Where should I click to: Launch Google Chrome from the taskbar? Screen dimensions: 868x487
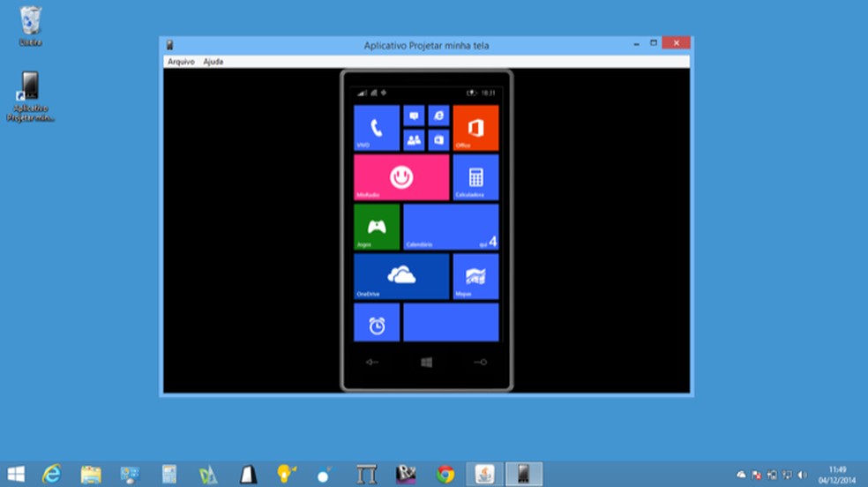pyautogui.click(x=445, y=475)
